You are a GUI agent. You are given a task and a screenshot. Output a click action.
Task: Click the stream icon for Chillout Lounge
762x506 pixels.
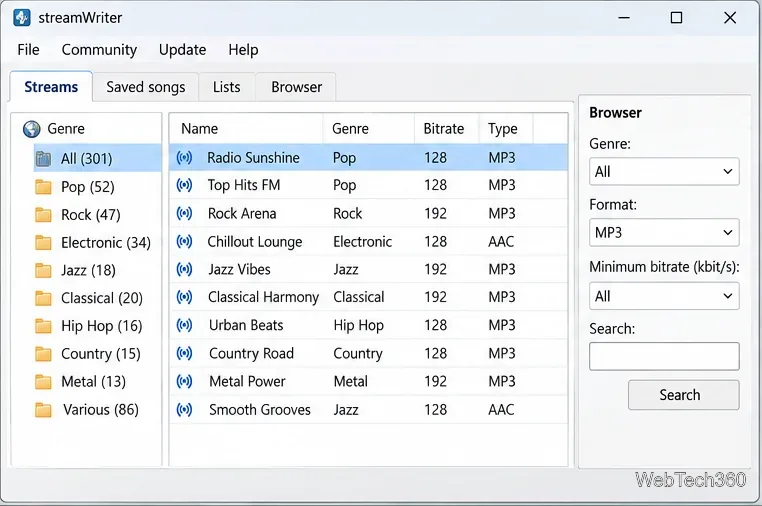pyautogui.click(x=184, y=241)
